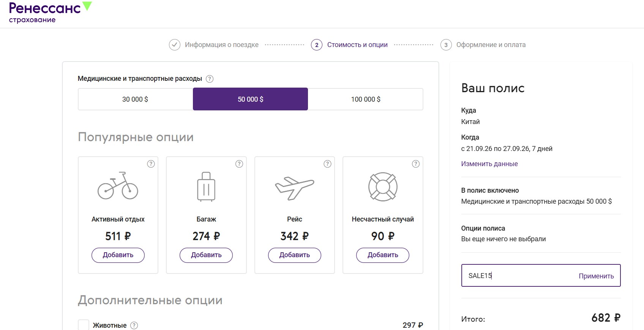Click included coverage text Медицинские и транспортные расходы 50 000 $
The height and width of the screenshot is (330, 644).
(537, 201)
